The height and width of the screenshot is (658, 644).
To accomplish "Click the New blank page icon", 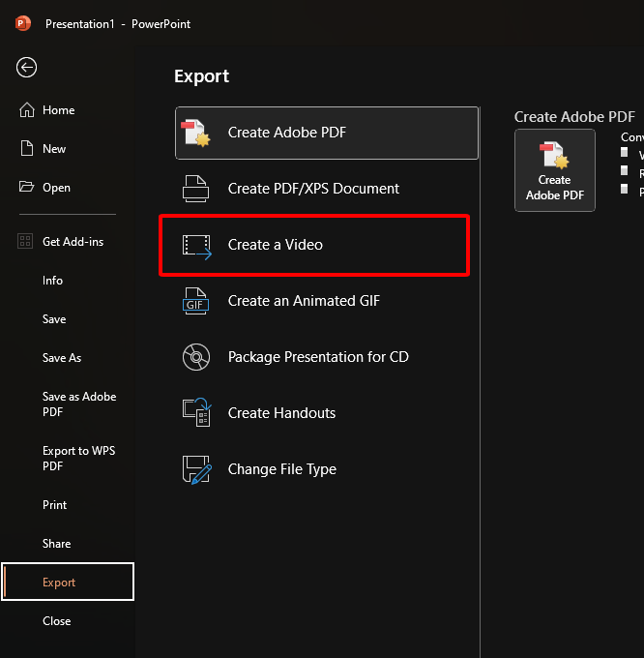I will click(x=27, y=149).
